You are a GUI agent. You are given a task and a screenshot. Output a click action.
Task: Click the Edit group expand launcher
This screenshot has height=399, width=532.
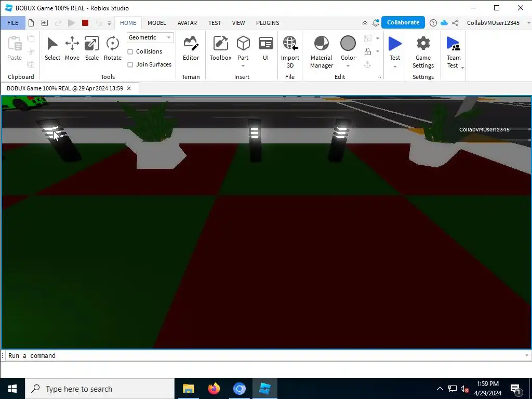click(x=380, y=77)
